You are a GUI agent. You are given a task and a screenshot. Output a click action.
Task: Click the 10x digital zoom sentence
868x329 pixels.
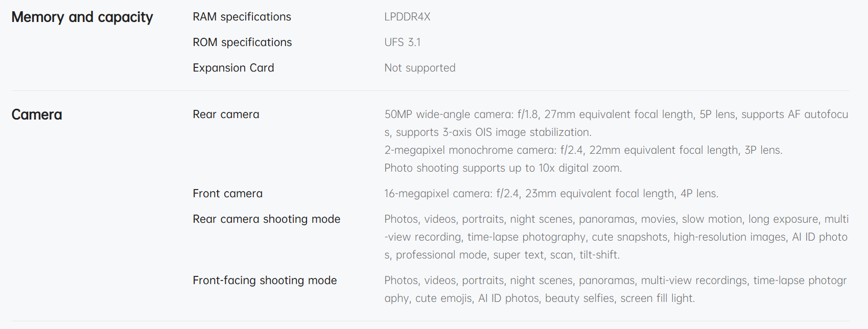(x=503, y=168)
